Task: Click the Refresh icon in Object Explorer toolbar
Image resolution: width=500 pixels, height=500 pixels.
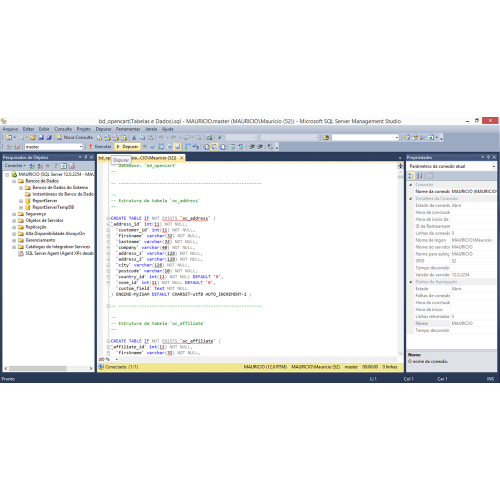Action: (64, 166)
